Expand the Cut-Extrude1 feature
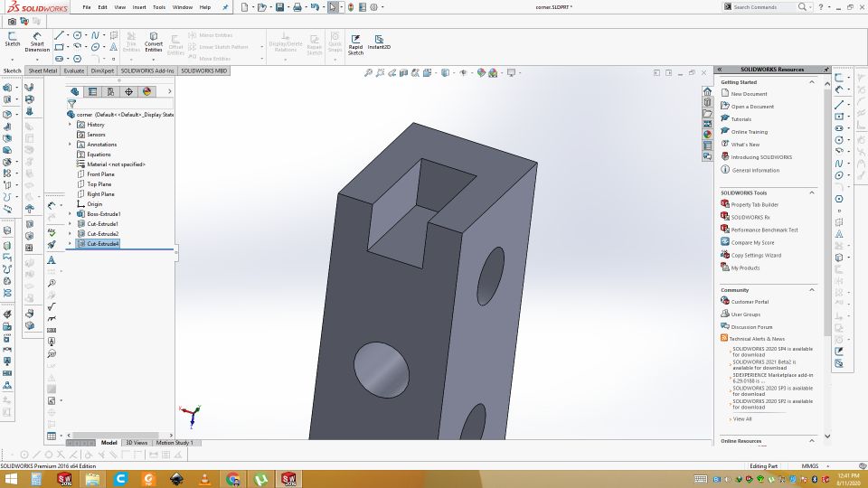 (71, 224)
